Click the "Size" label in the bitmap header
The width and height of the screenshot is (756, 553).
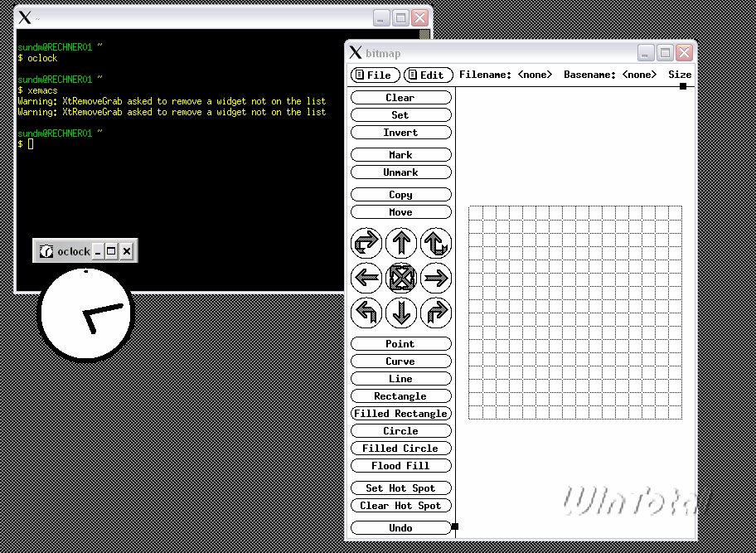pyautogui.click(x=680, y=75)
